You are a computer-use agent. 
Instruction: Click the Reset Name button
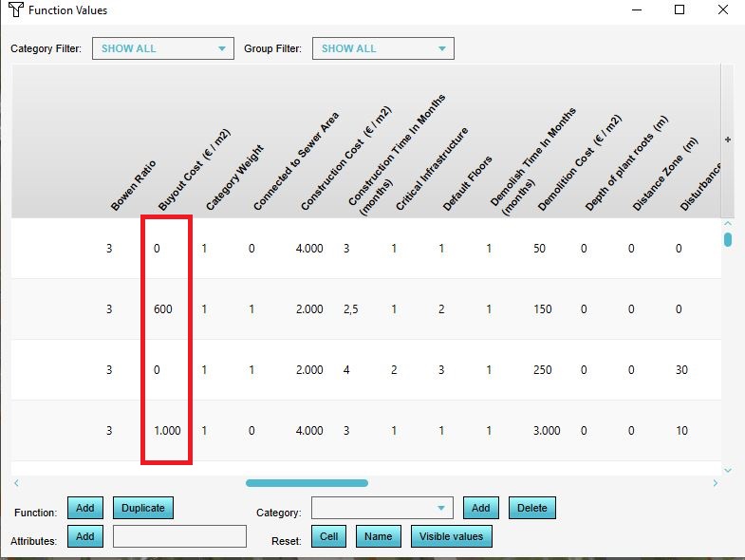tap(379, 536)
